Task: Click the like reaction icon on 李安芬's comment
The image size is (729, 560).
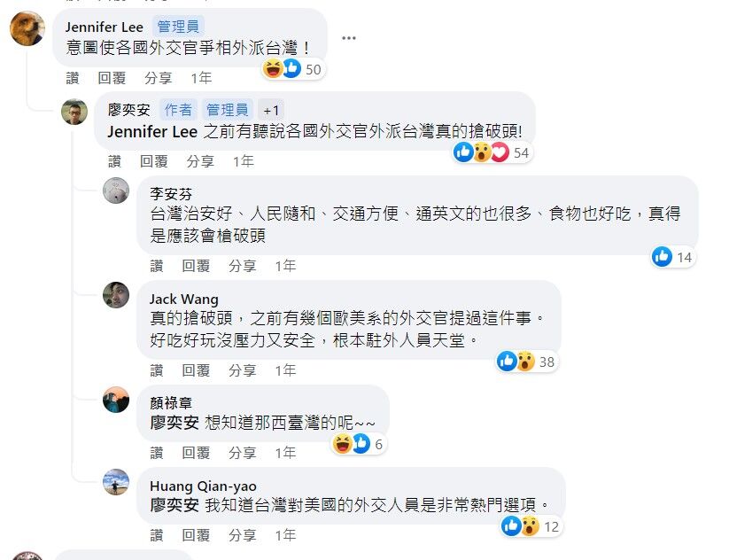Action: (x=662, y=257)
